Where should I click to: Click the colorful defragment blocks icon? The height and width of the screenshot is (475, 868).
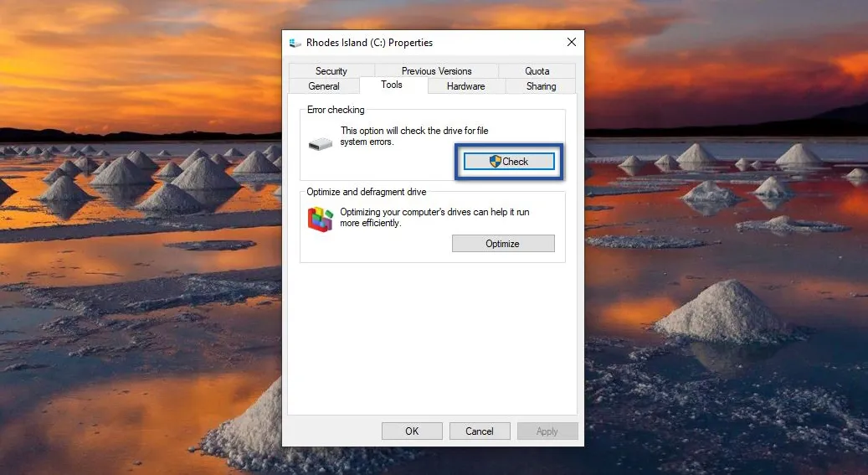coord(320,219)
